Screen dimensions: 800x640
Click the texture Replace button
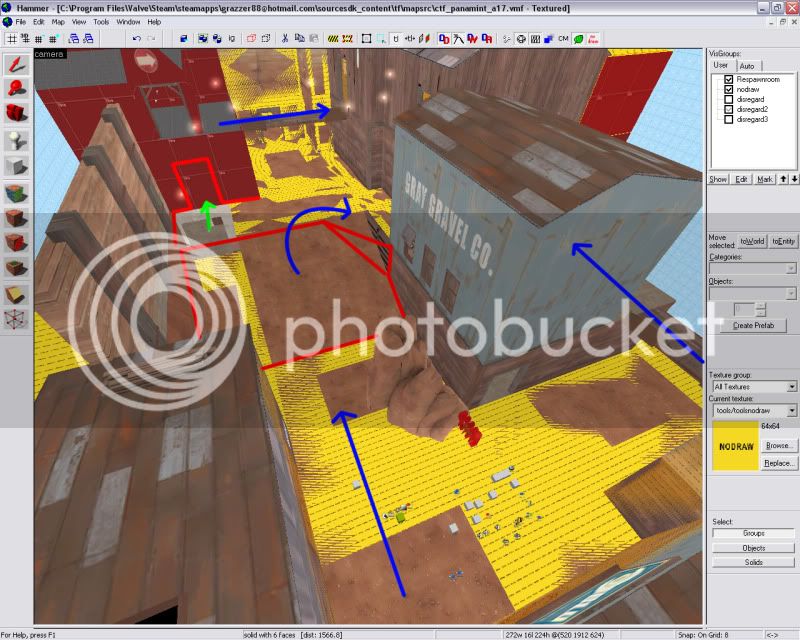pyautogui.click(x=779, y=463)
